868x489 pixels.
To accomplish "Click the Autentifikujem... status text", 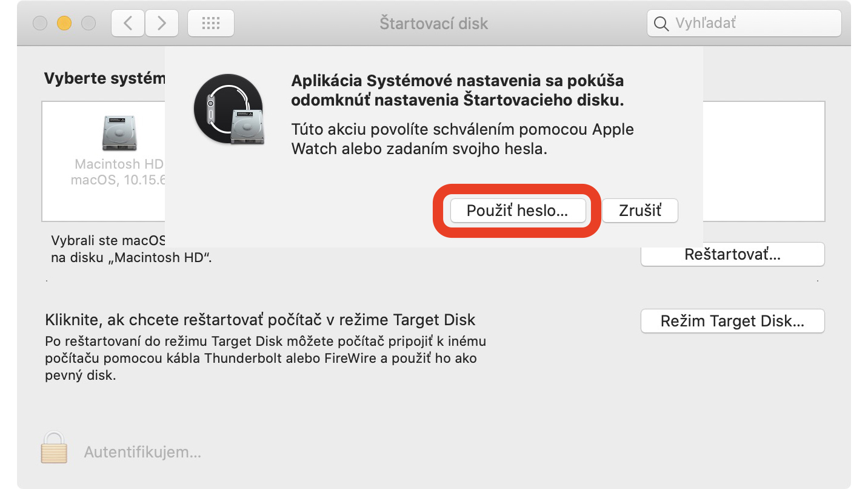I will pos(142,452).
